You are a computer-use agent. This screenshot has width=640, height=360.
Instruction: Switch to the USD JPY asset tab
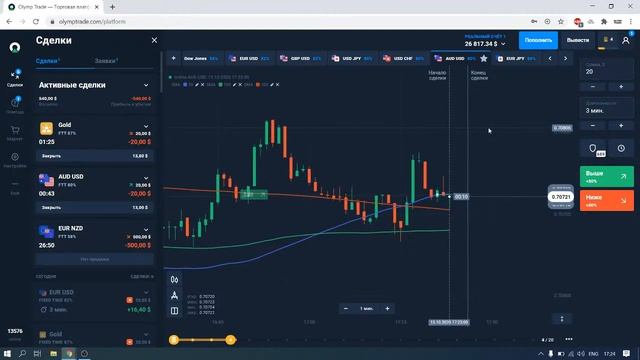pos(352,58)
